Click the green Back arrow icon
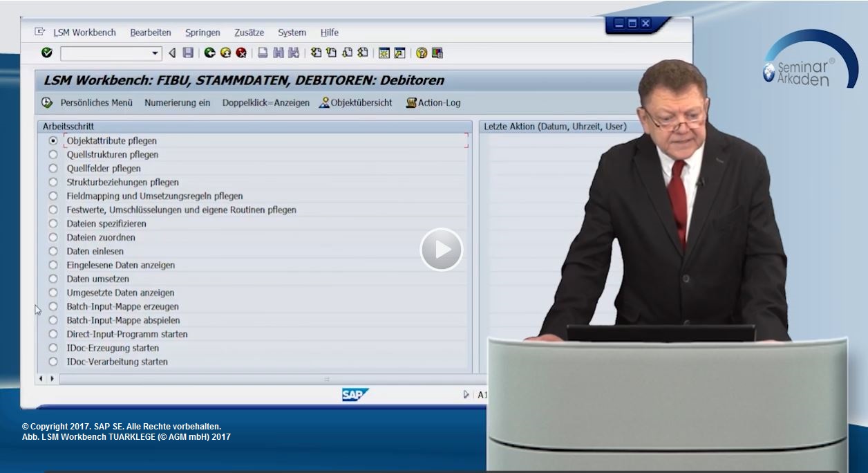The height and width of the screenshot is (473, 868). coord(210,53)
